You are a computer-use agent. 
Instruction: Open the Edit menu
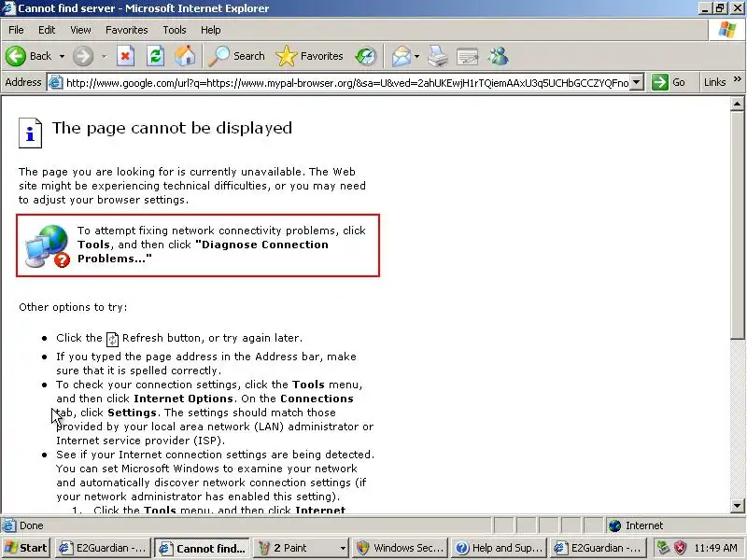pyautogui.click(x=47, y=30)
